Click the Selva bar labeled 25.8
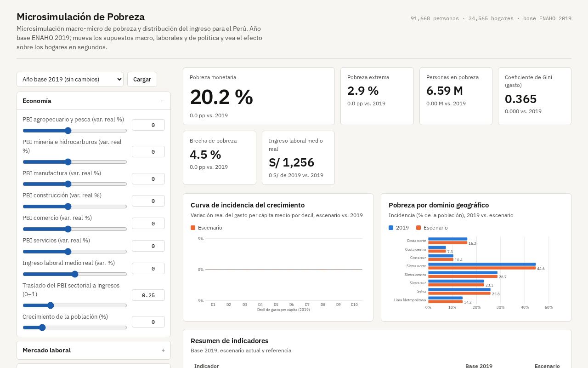 point(459,293)
